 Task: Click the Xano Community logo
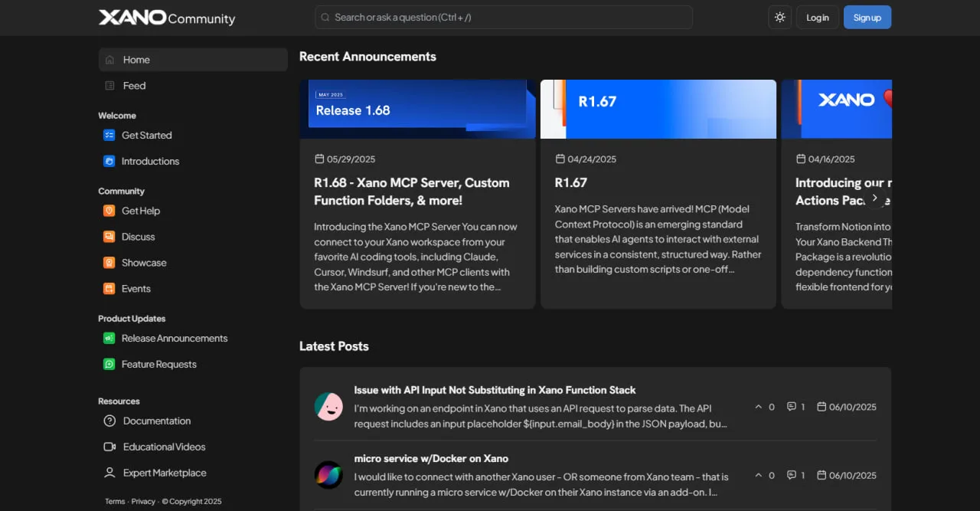tap(167, 18)
